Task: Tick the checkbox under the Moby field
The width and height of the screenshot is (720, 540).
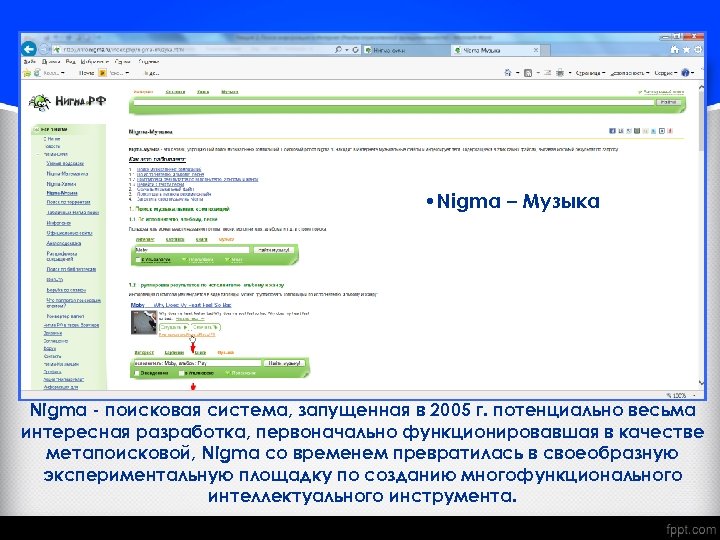Action: [138, 260]
